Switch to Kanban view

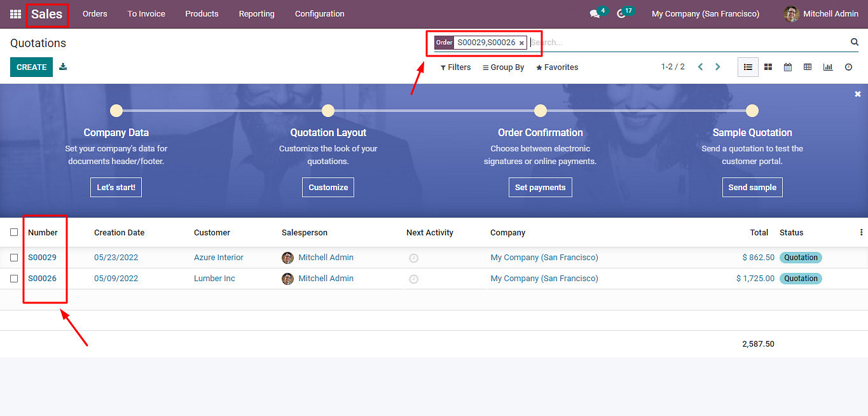click(x=768, y=67)
